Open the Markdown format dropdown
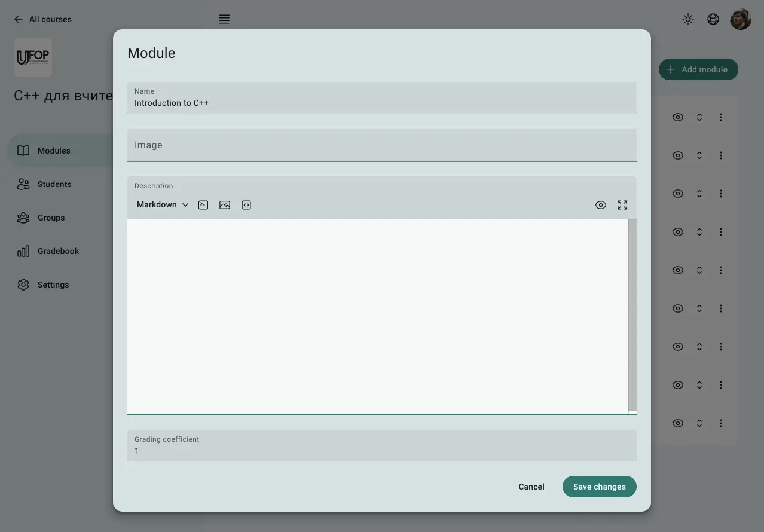764x532 pixels. 163,205
